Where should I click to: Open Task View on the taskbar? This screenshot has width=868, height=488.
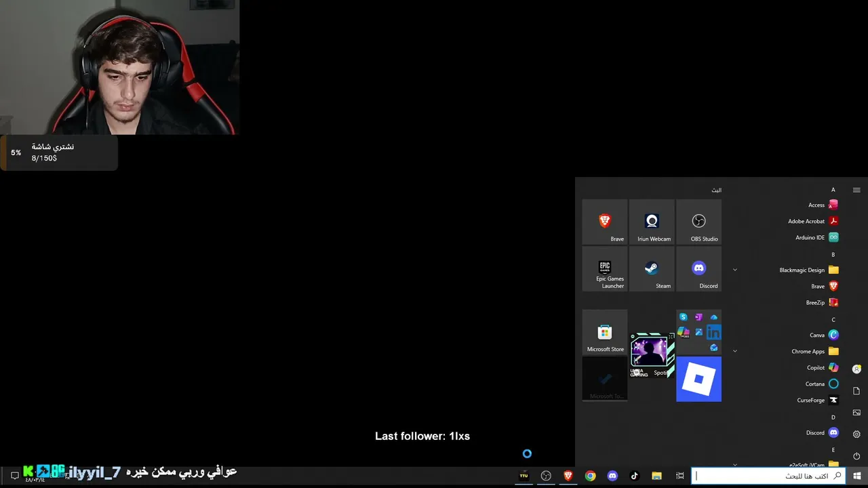(679, 476)
